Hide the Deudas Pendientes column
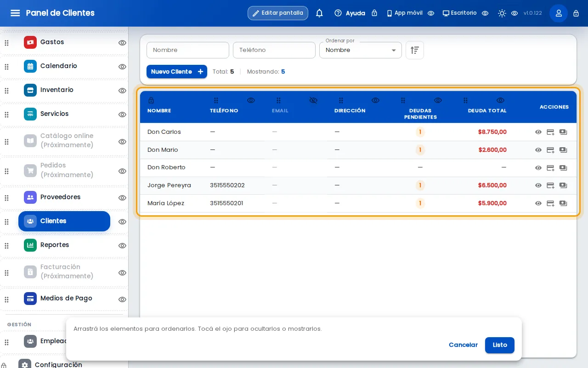Viewport: 588px width, 368px height. (438, 100)
